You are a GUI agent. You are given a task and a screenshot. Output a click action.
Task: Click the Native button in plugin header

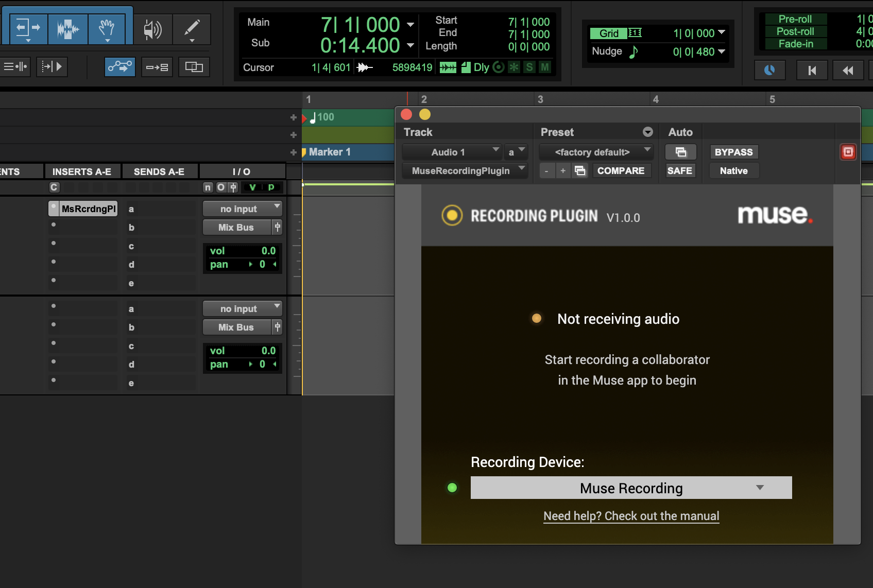[x=733, y=170]
